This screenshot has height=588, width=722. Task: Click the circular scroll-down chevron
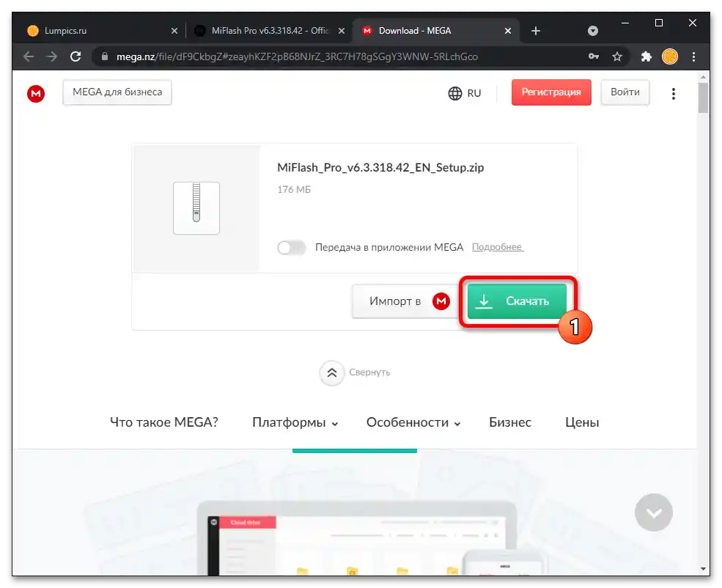point(653,512)
